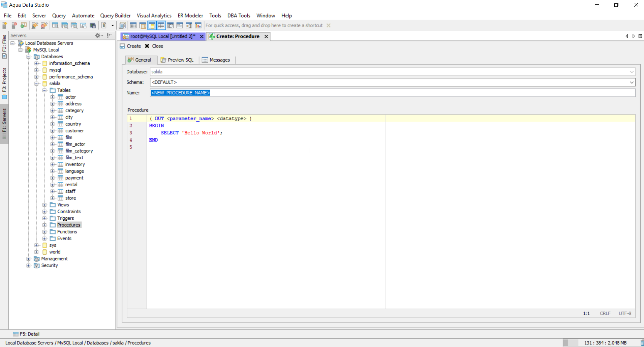The width and height of the screenshot is (644, 347).
Task: Expand the Views folder
Action: pos(44,205)
